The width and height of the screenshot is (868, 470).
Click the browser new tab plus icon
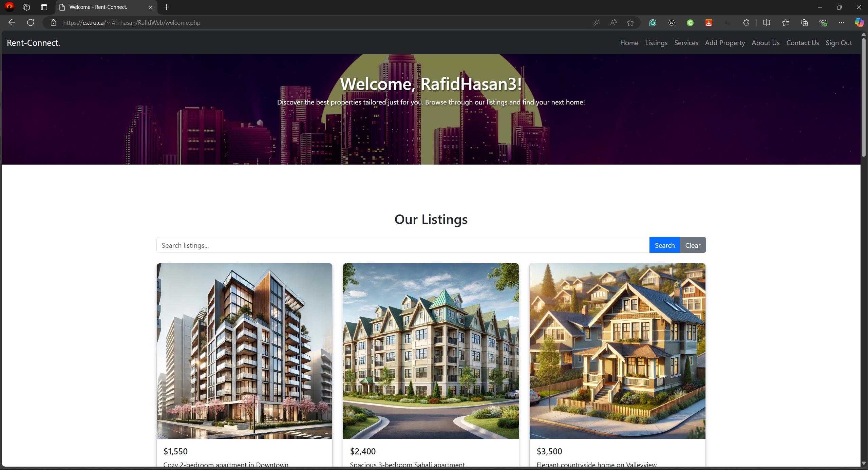[x=167, y=7]
